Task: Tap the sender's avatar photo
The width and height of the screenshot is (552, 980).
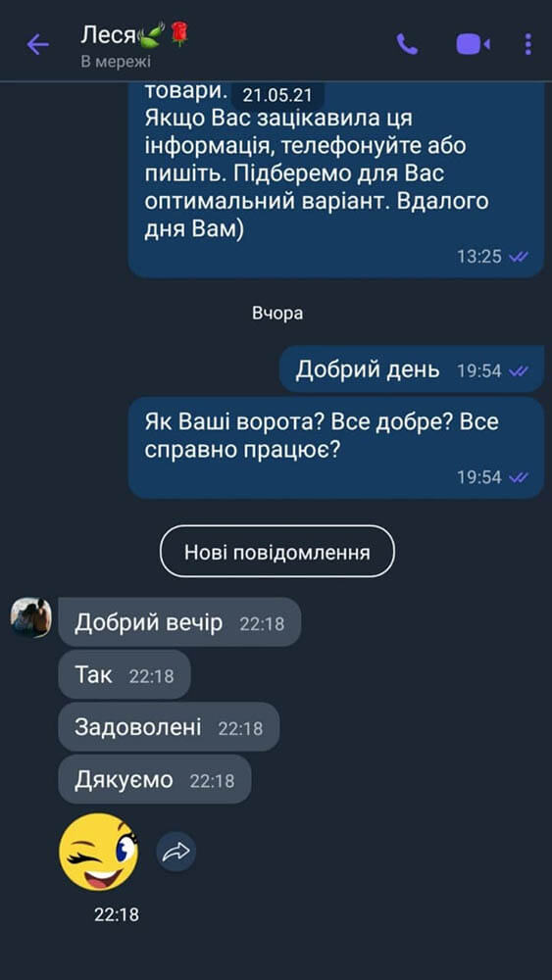Action: pyautogui.click(x=31, y=617)
